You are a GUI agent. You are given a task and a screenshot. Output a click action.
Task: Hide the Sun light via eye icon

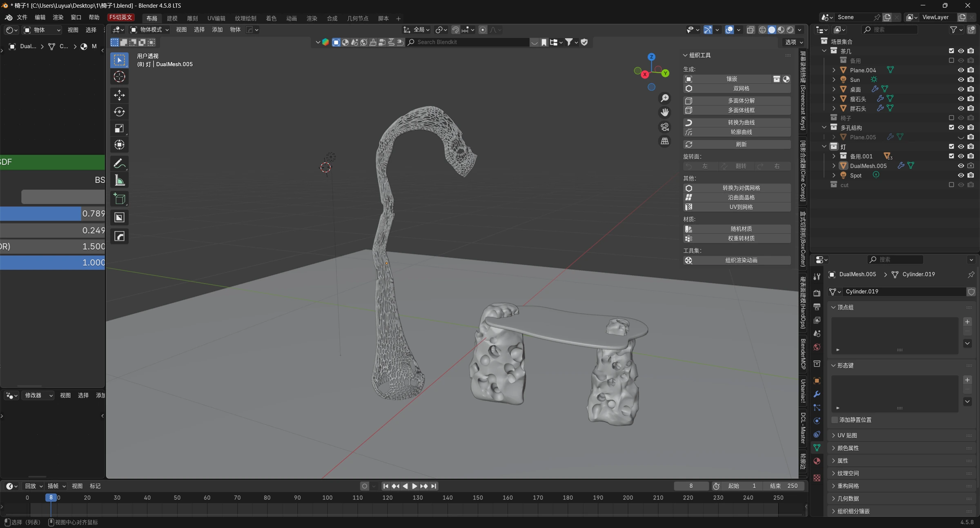[x=961, y=80]
